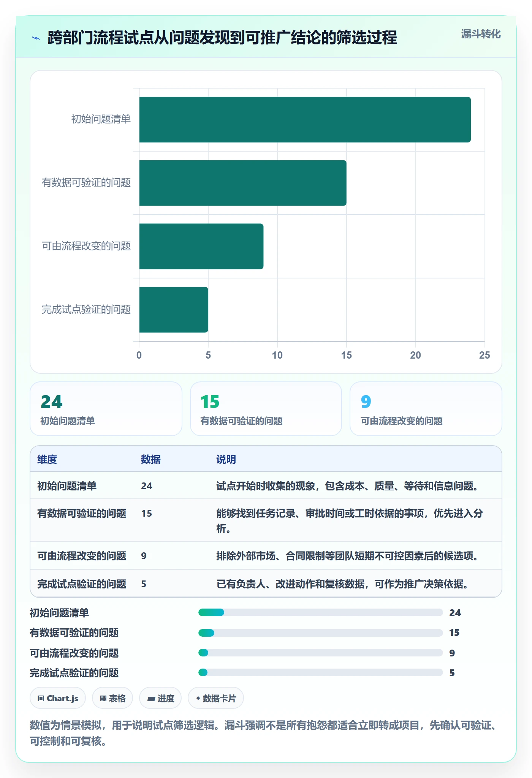Open the stat card showing 15

pos(266,409)
